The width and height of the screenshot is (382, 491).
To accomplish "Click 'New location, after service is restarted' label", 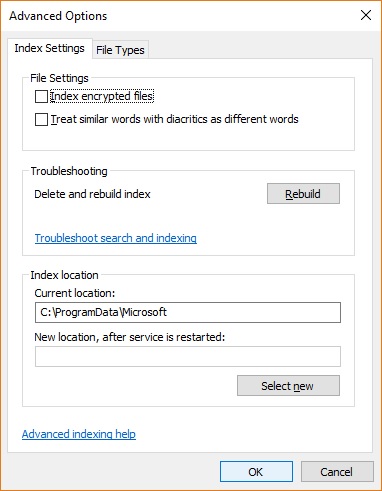I will pyautogui.click(x=130, y=337).
